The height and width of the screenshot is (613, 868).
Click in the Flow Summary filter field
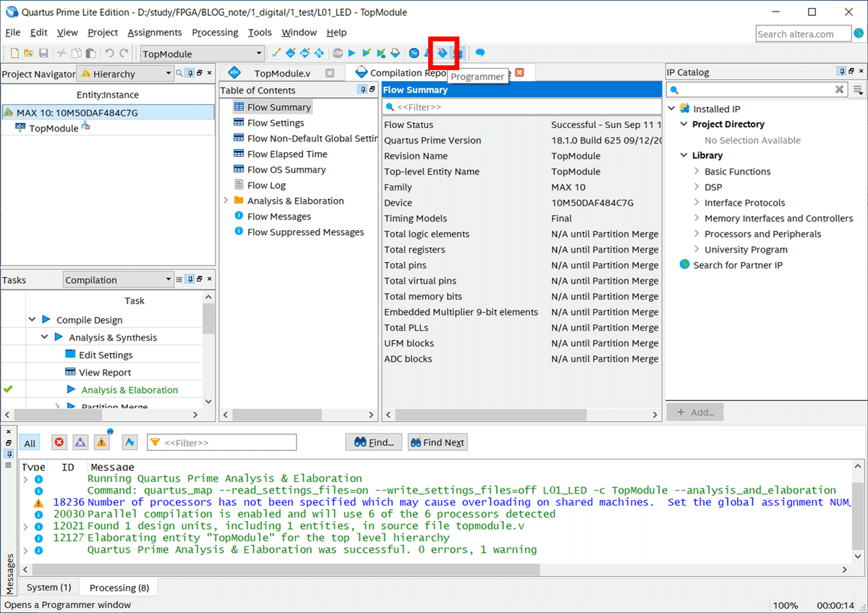click(522, 106)
